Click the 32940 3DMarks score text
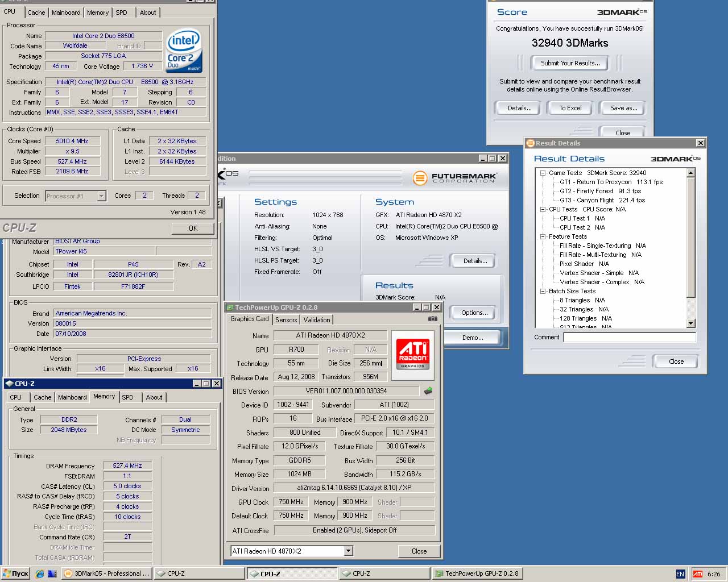 tap(570, 43)
